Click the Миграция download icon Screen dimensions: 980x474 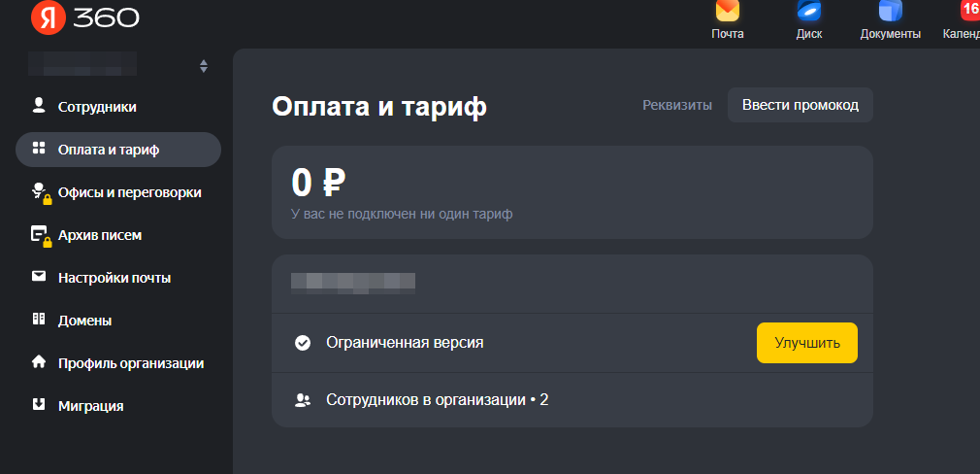click(x=39, y=404)
